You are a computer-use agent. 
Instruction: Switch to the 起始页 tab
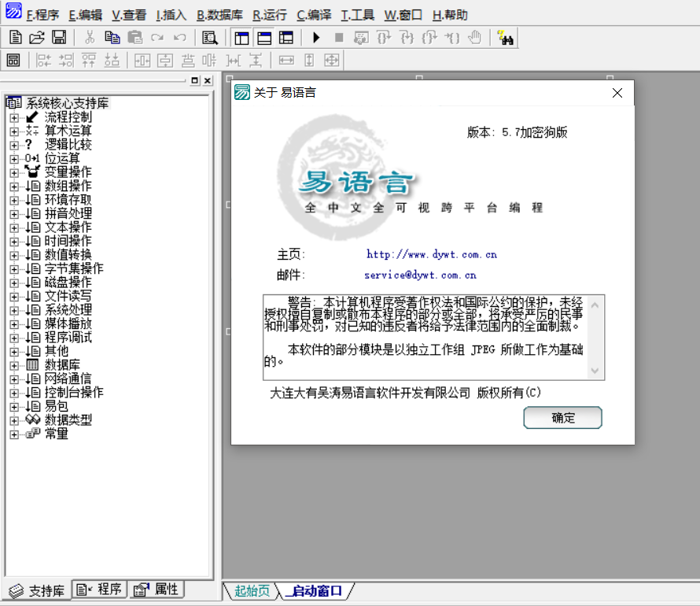coord(252,591)
